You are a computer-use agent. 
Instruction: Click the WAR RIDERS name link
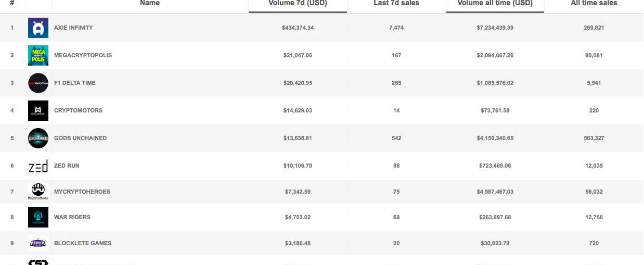(x=72, y=217)
